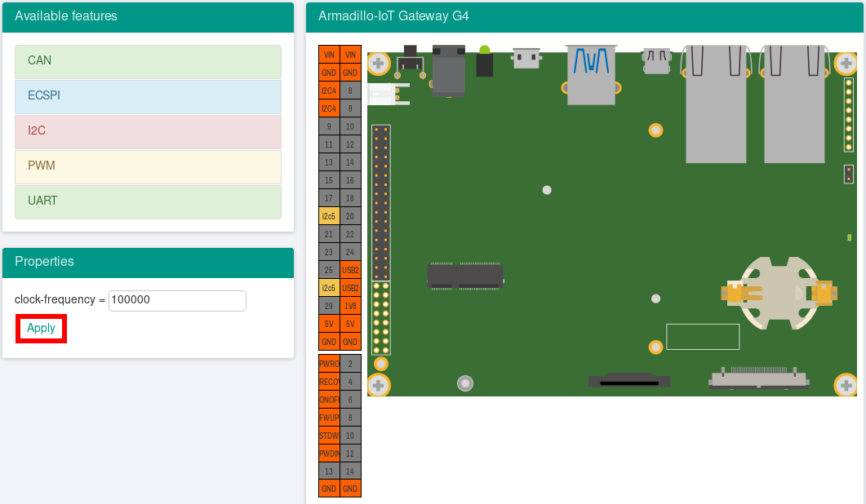
Task: Click the FWUP pin cell
Action: 329,418
